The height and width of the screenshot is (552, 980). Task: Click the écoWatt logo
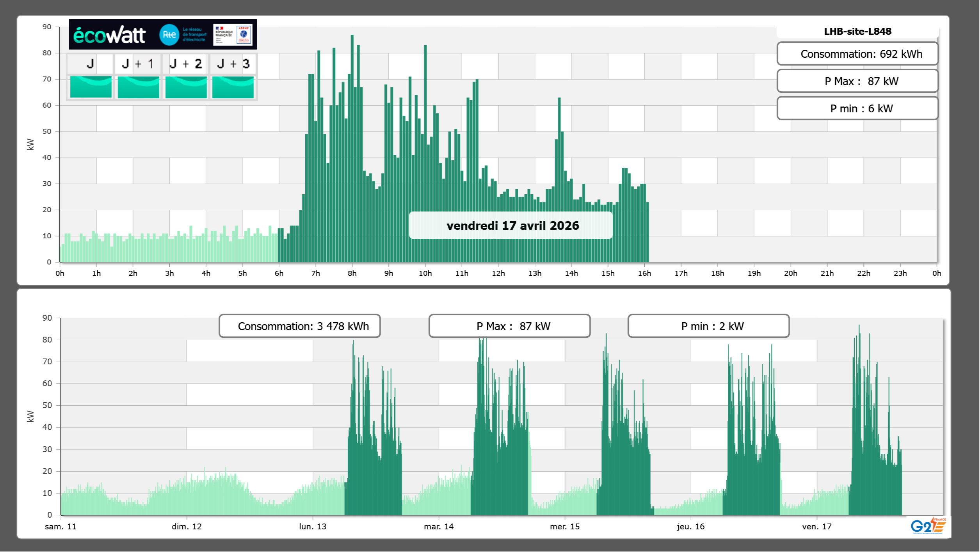pyautogui.click(x=109, y=35)
